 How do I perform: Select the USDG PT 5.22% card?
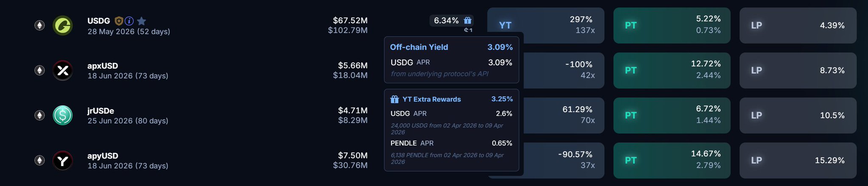(672, 25)
